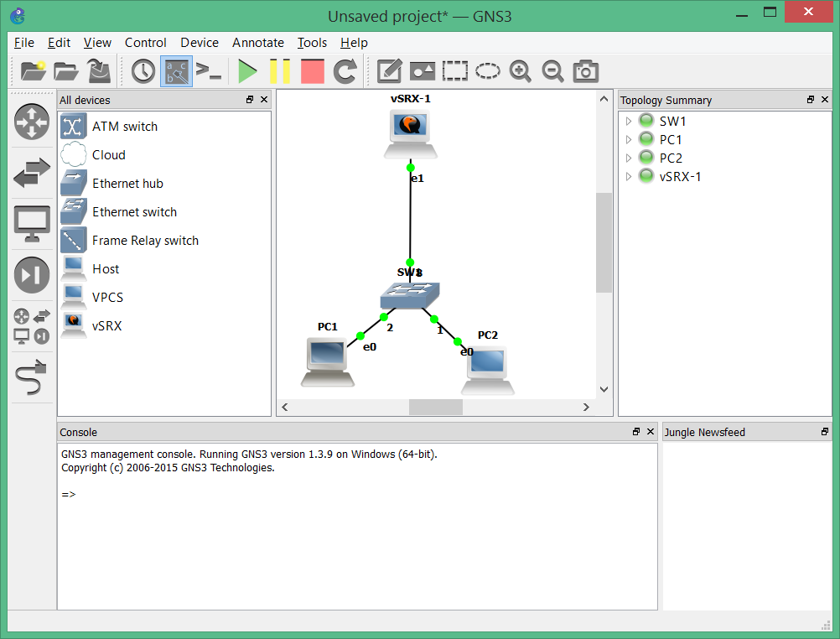This screenshot has width=840, height=639.
Task: Select the Draw a rectangle tool
Action: [x=455, y=70]
